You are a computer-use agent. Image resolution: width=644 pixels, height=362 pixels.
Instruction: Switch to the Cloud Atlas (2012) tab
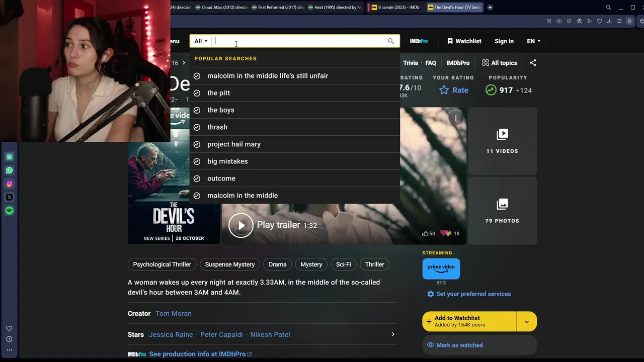(221, 8)
